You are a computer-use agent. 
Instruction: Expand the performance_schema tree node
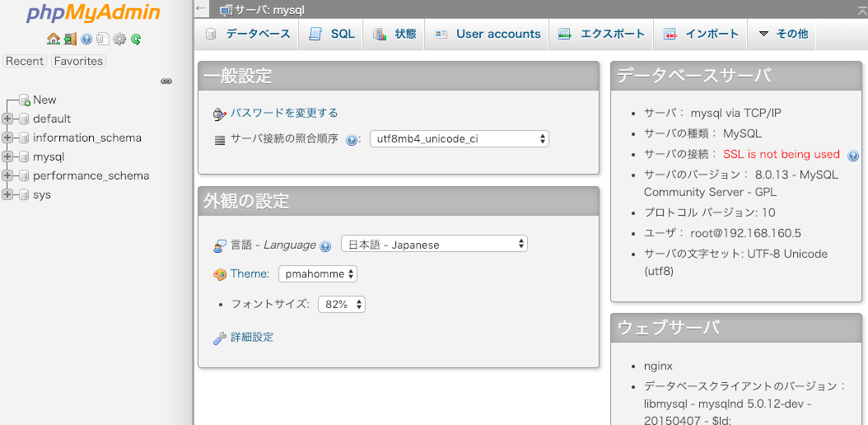click(x=7, y=176)
